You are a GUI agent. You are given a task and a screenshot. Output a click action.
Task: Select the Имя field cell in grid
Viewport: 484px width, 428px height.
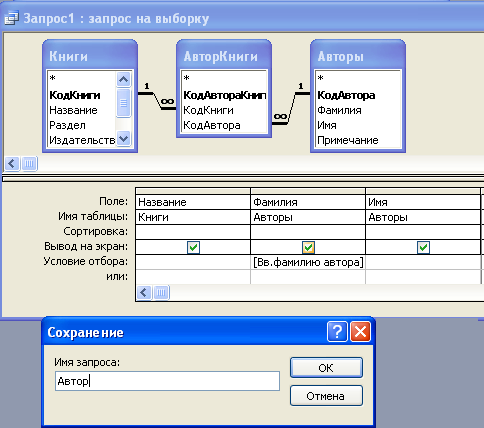pos(423,202)
